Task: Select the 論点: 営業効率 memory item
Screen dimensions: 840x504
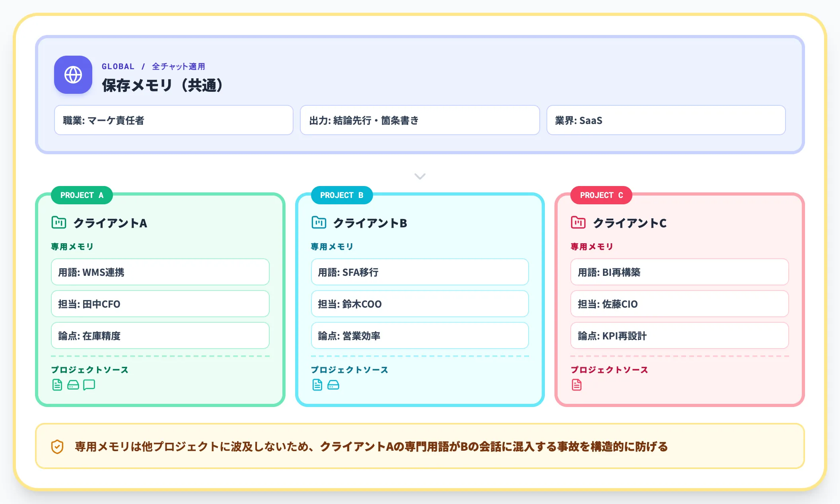Action: (420, 335)
